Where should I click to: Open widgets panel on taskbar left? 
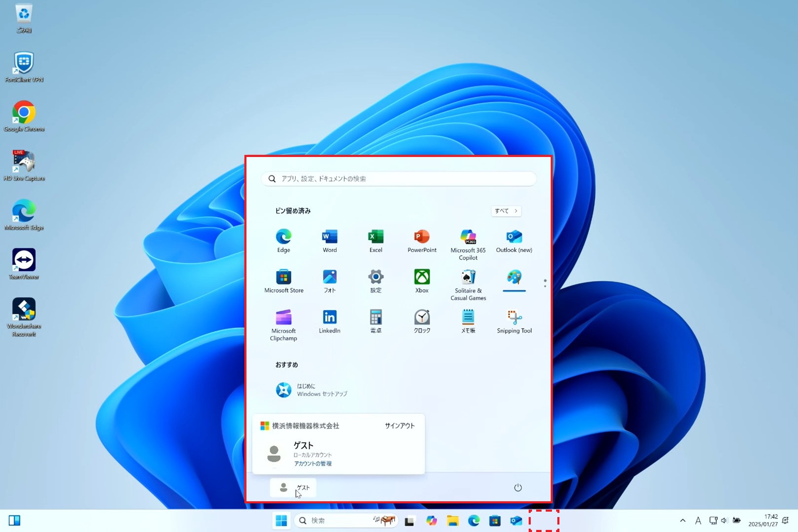15,520
